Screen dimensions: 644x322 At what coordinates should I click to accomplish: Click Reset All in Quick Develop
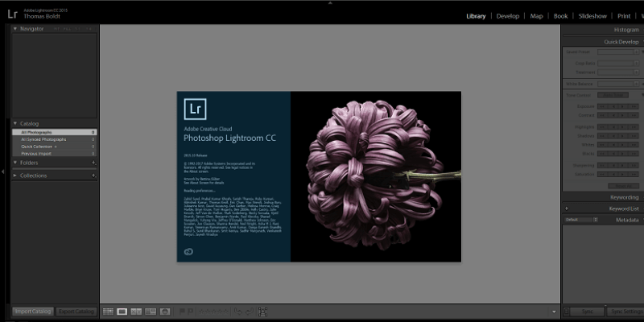[623, 186]
